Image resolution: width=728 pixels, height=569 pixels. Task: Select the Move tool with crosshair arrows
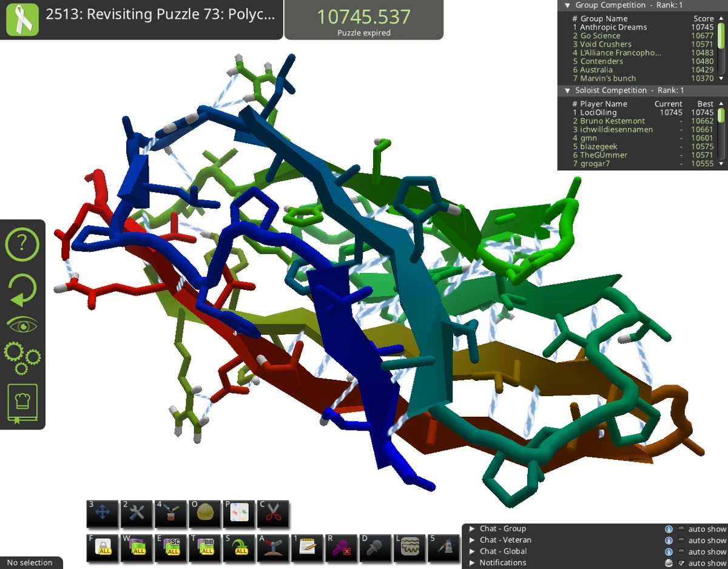(103, 514)
